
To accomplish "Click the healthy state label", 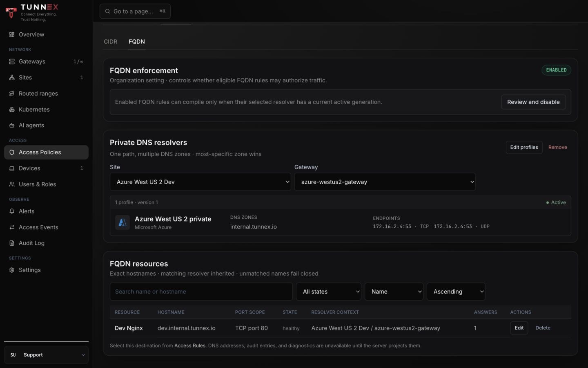I will point(291,328).
